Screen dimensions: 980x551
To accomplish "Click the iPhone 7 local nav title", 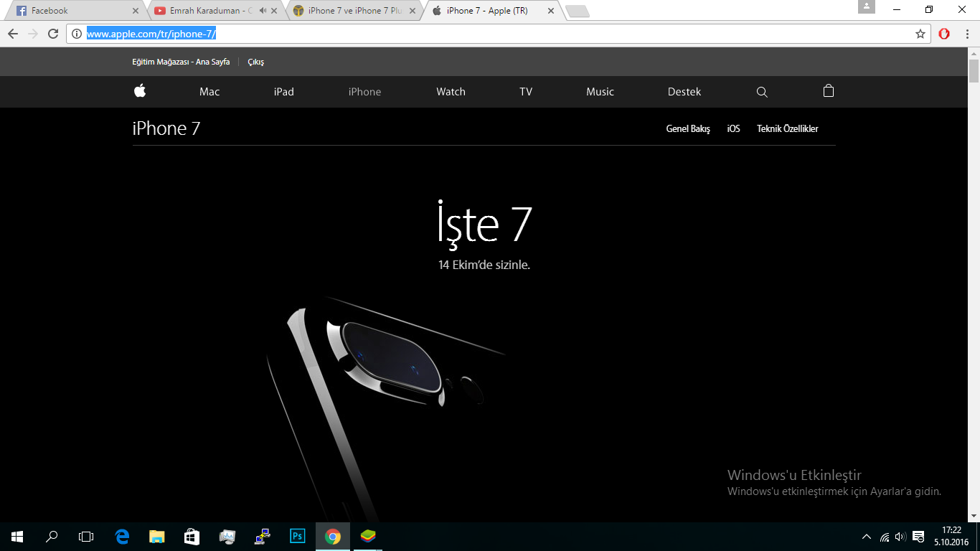I will 166,128.
